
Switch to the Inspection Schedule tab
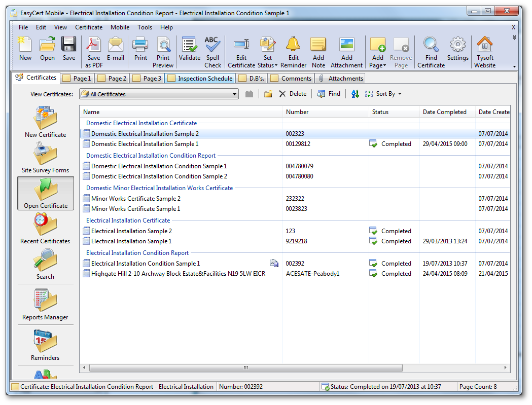[200, 79]
